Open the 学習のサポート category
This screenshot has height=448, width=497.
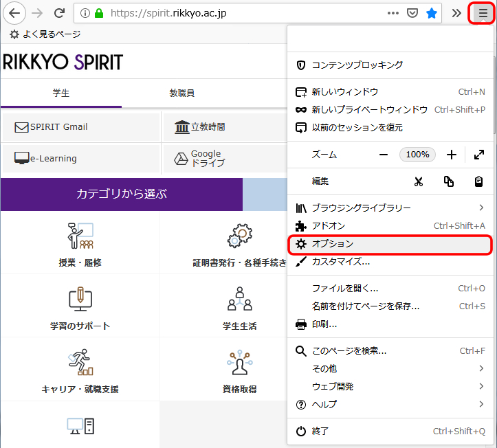pos(80,306)
